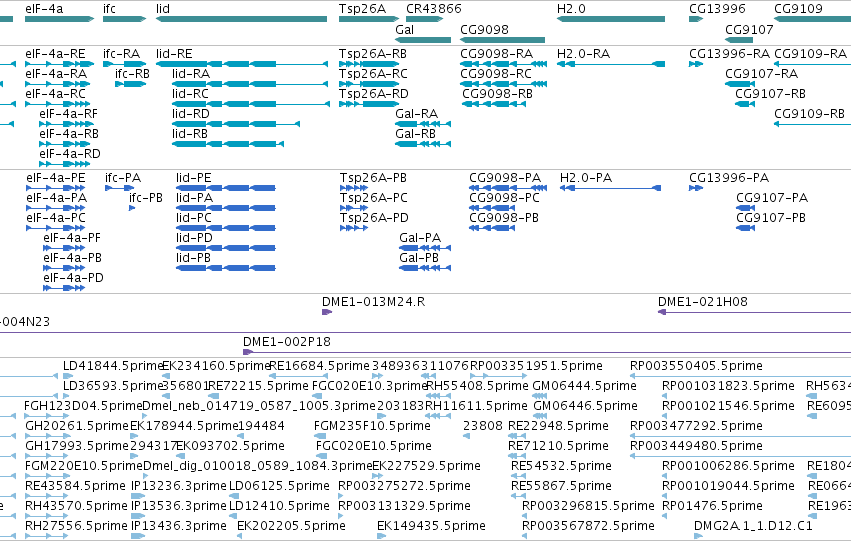This screenshot has height=541, width=851.
Task: Select the lid-PE protein label
Action: (194, 178)
